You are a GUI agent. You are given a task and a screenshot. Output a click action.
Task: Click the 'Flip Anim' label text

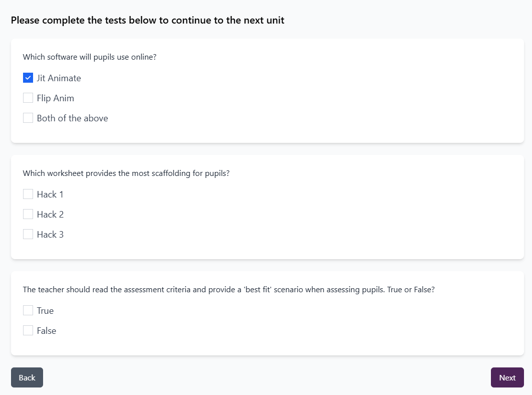55,98
